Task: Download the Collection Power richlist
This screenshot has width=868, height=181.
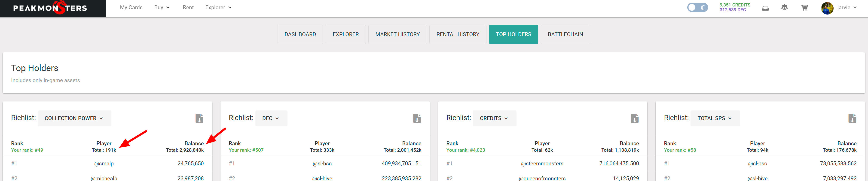Action: (x=199, y=118)
